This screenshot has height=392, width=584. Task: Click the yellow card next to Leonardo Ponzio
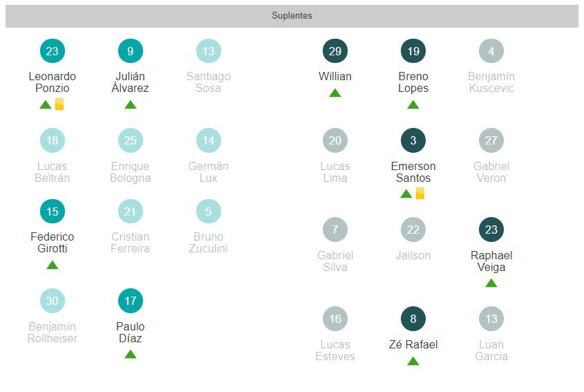[59, 104]
